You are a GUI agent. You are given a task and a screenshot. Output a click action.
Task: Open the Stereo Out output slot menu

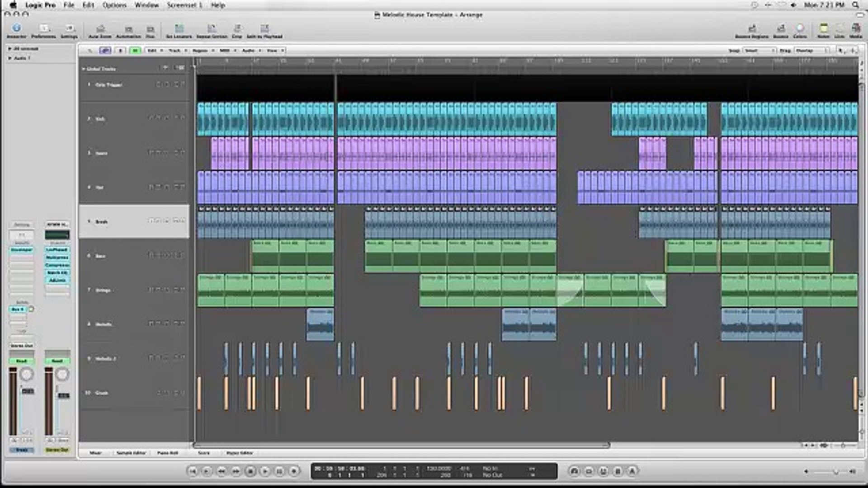click(22, 346)
